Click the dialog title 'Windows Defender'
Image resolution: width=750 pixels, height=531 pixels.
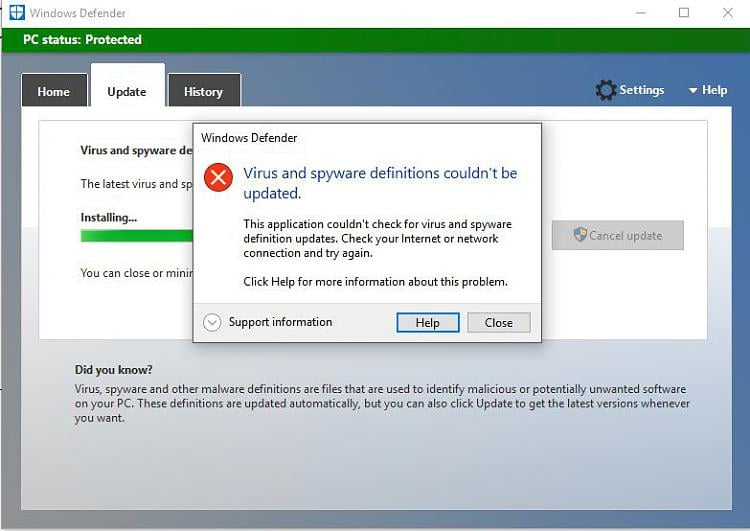249,138
